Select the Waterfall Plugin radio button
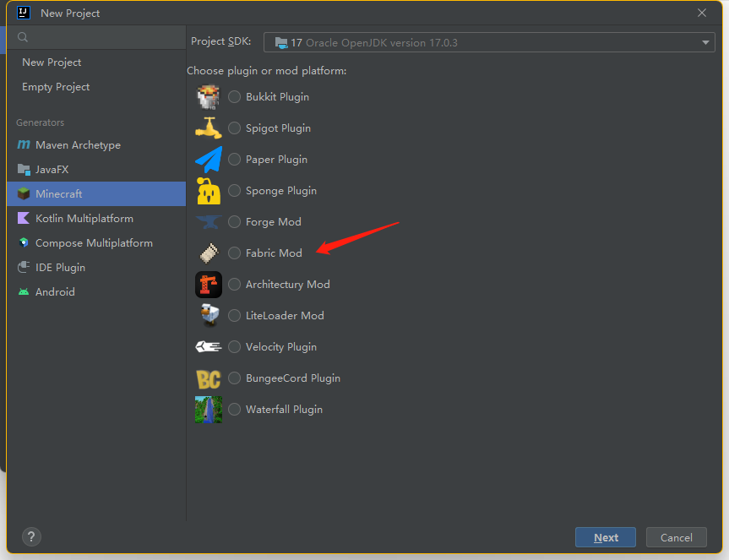The height and width of the screenshot is (560, 729). point(234,410)
